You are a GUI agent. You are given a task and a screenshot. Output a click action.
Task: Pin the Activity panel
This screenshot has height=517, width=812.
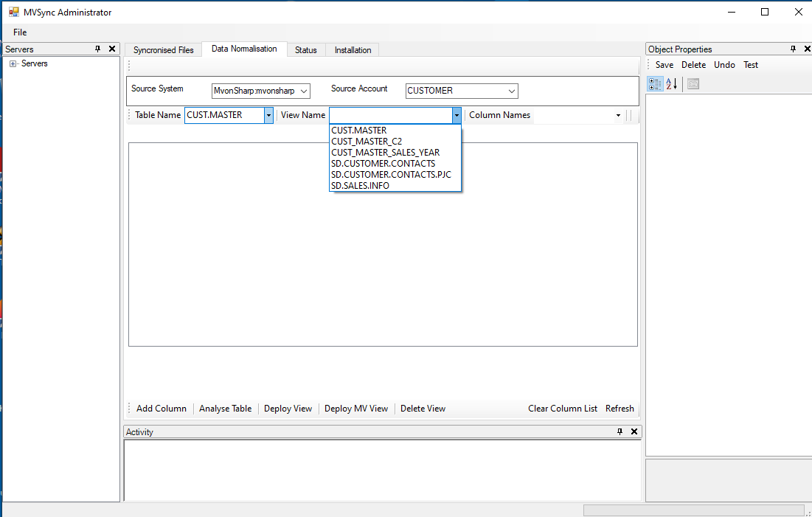pos(620,431)
